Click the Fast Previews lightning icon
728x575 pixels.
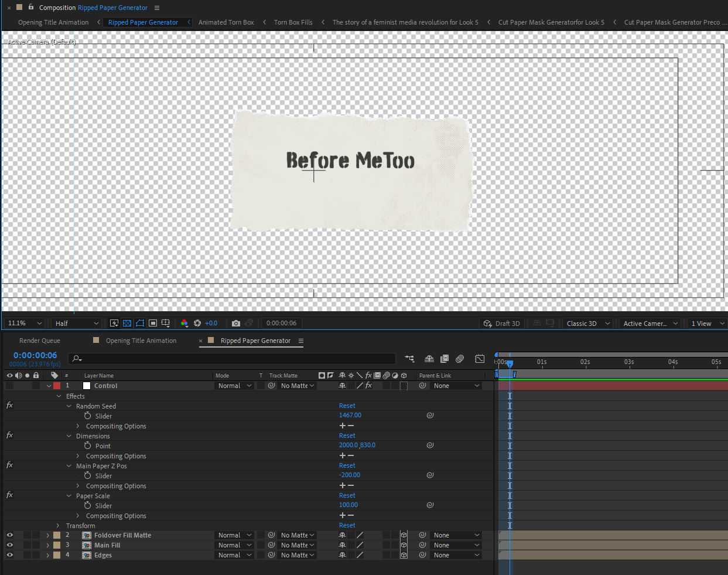tap(114, 323)
